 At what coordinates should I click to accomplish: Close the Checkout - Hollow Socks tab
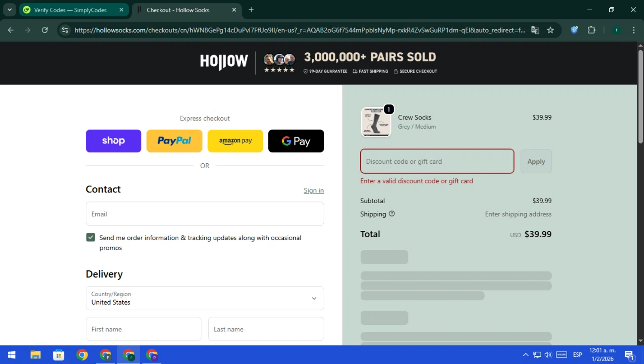[x=234, y=10]
